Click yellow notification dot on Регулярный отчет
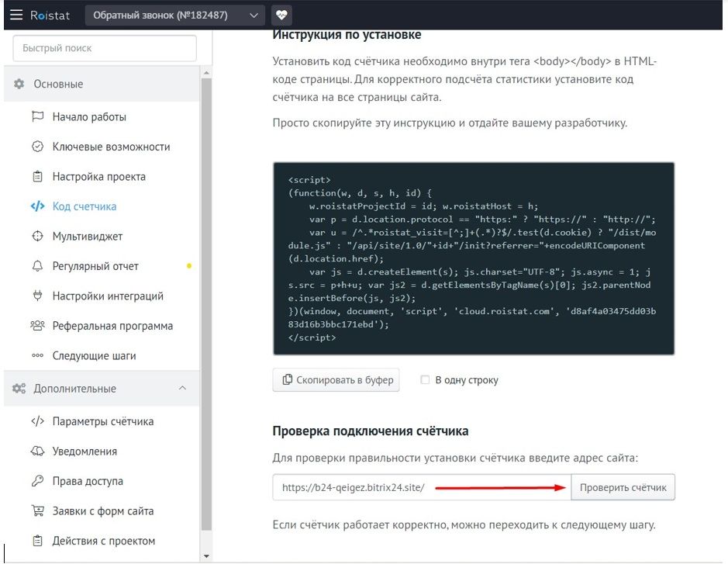The width and height of the screenshot is (728, 564). pos(189,266)
